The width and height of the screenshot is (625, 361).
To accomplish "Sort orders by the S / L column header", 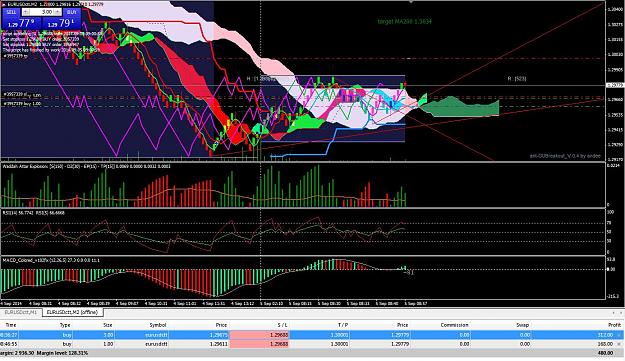I will click(283, 325).
